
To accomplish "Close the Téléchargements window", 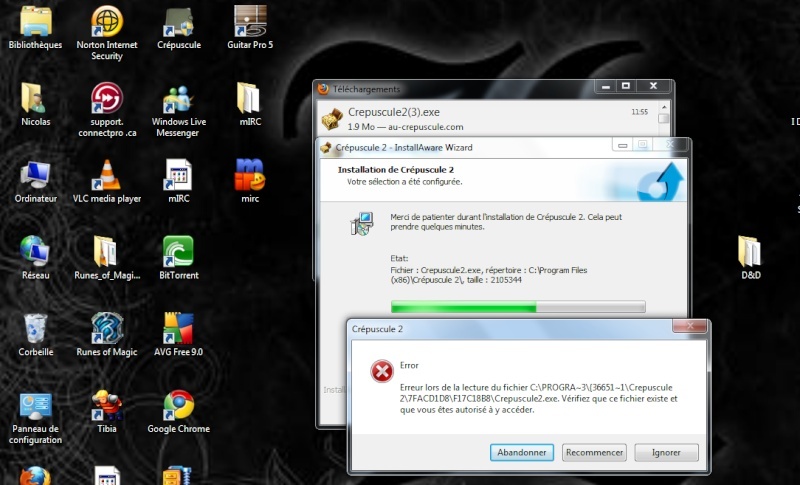I will coord(654,86).
